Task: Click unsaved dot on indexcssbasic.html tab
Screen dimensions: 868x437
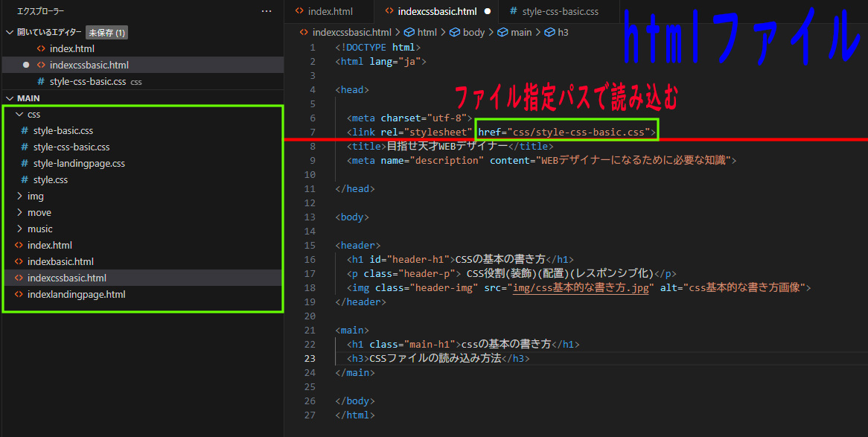Action: (x=488, y=11)
